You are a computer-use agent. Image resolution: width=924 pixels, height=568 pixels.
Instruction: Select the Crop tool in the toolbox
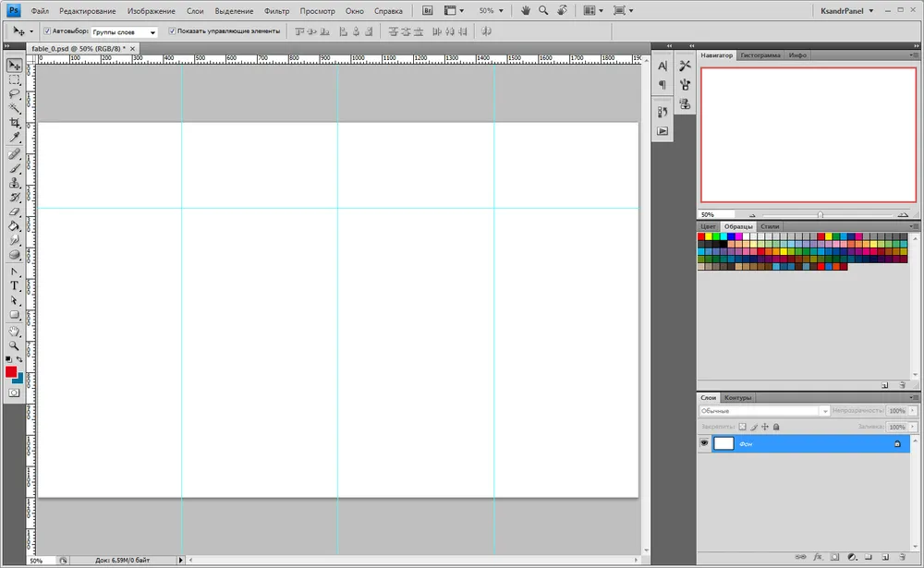tap(15, 122)
